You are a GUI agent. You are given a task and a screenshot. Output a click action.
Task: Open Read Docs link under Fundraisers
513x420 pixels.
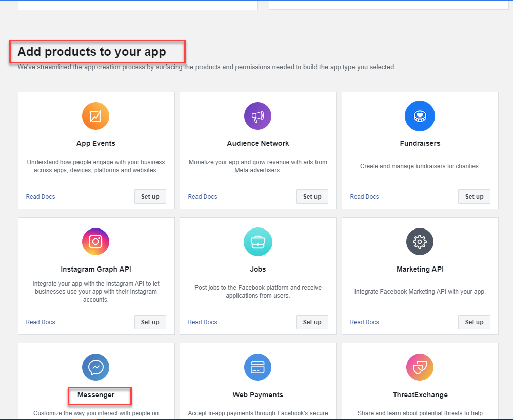point(365,197)
